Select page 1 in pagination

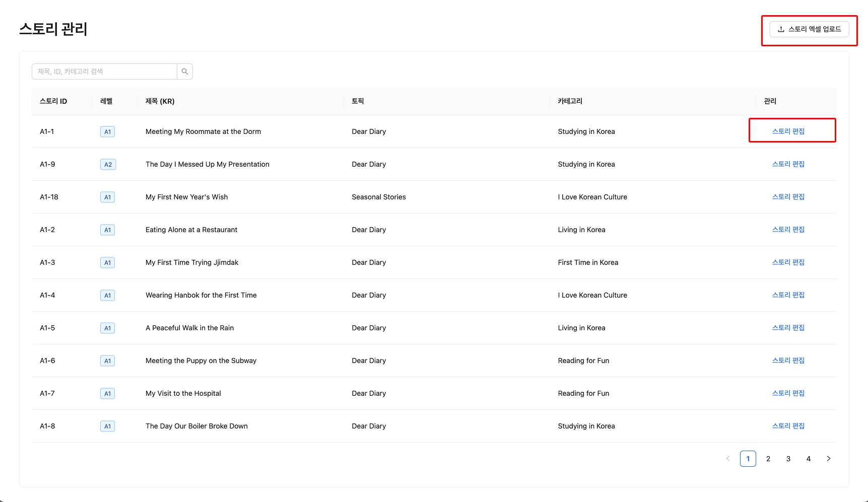tap(748, 459)
